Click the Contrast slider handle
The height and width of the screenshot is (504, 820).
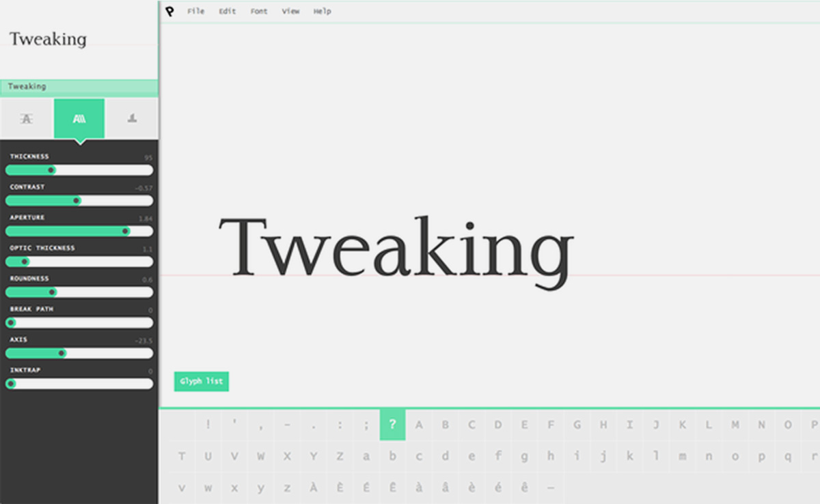(x=77, y=201)
